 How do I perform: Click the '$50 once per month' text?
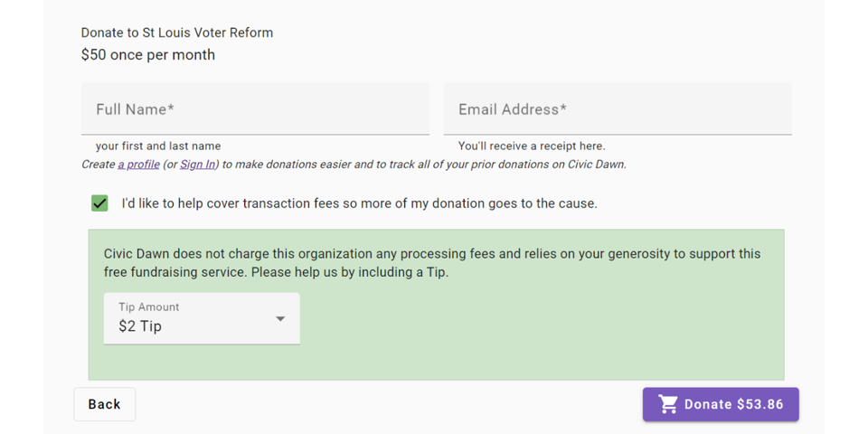147,55
